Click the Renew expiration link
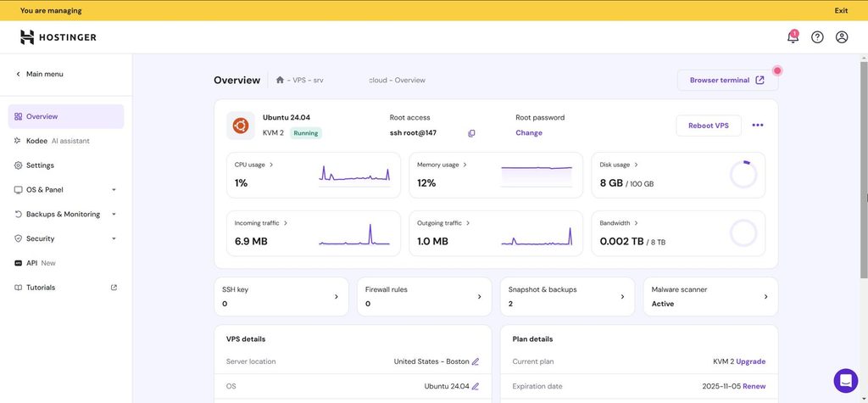The width and height of the screenshot is (868, 403). (x=754, y=386)
